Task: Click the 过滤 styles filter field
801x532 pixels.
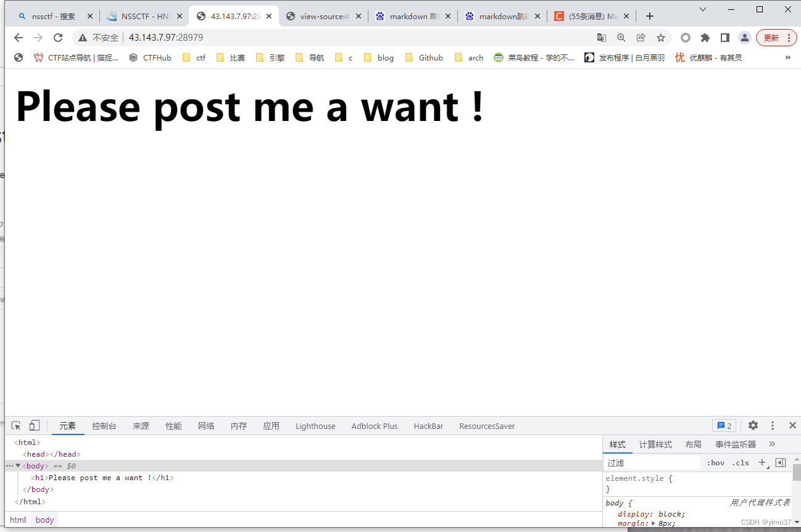Action: pyautogui.click(x=653, y=463)
